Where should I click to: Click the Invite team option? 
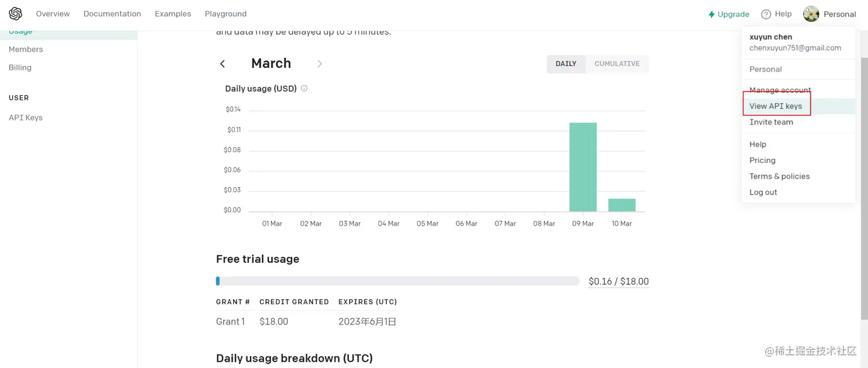771,122
